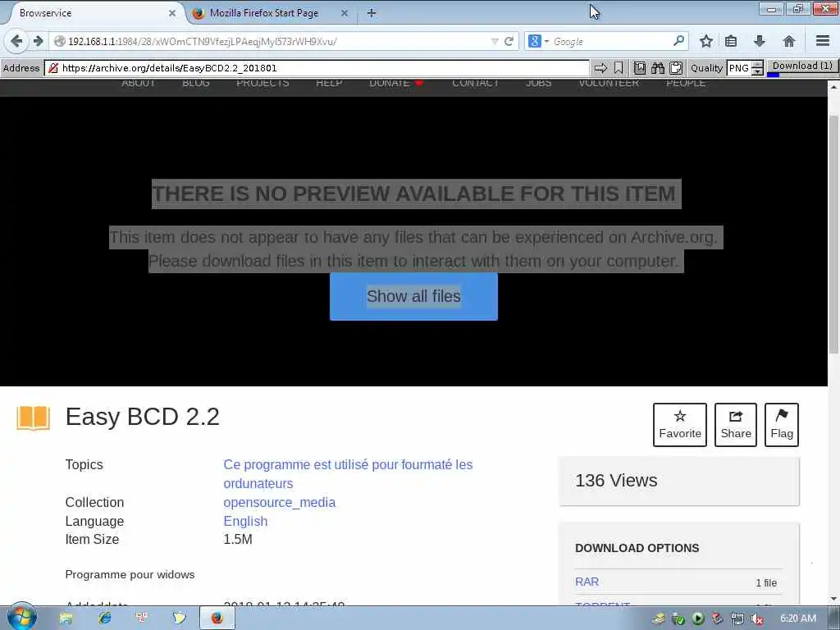The height and width of the screenshot is (630, 840).
Task: Show bookmarks list icon in Firefox toolbar
Action: 731,41
